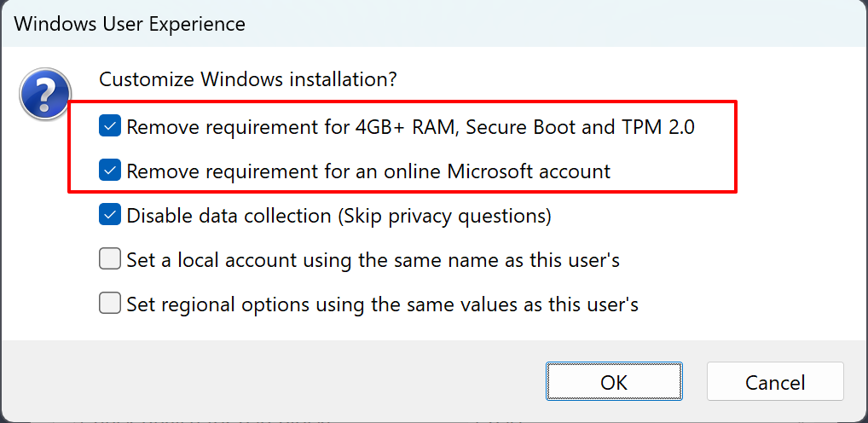The height and width of the screenshot is (423, 868).
Task: Enable the Set a local account checkbox
Action: click(x=109, y=259)
